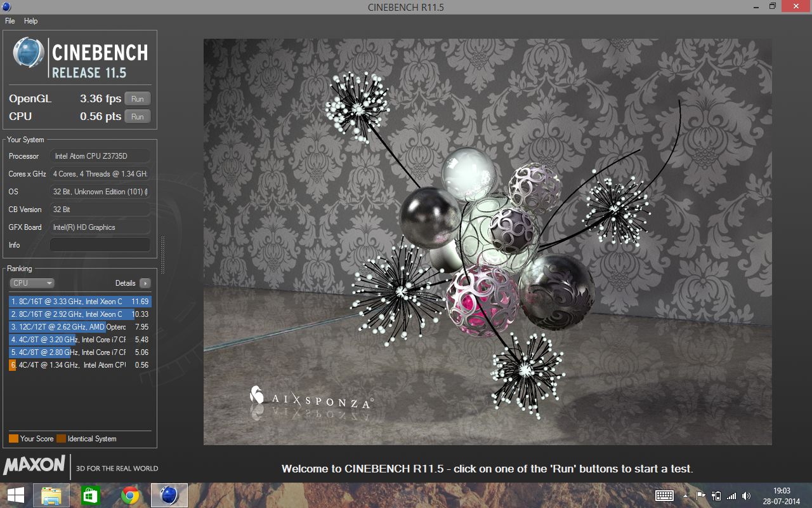Open the Windows Store taskbar icon
Viewport: 812px width, 508px height.
91,495
